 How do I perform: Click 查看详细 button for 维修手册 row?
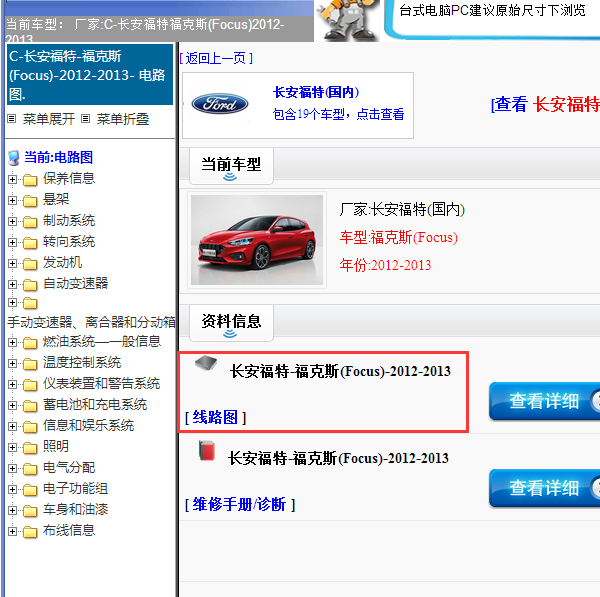544,488
